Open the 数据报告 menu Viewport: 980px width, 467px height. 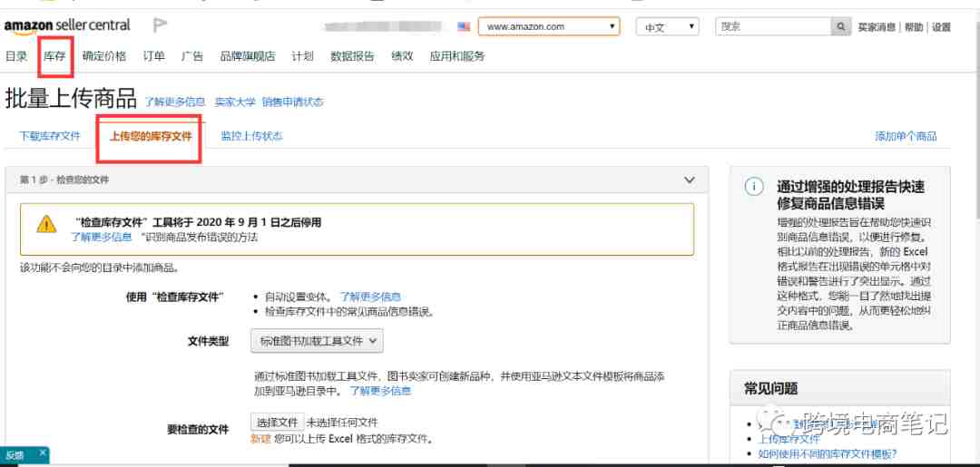pos(352,56)
